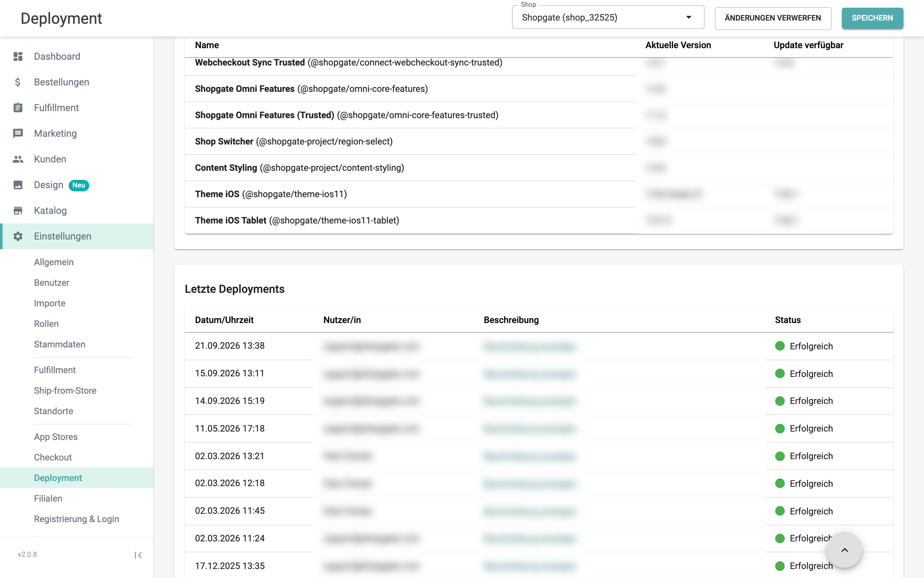Open Checkout settings page
Screen dimensions: 924x578
pyautogui.click(x=53, y=458)
